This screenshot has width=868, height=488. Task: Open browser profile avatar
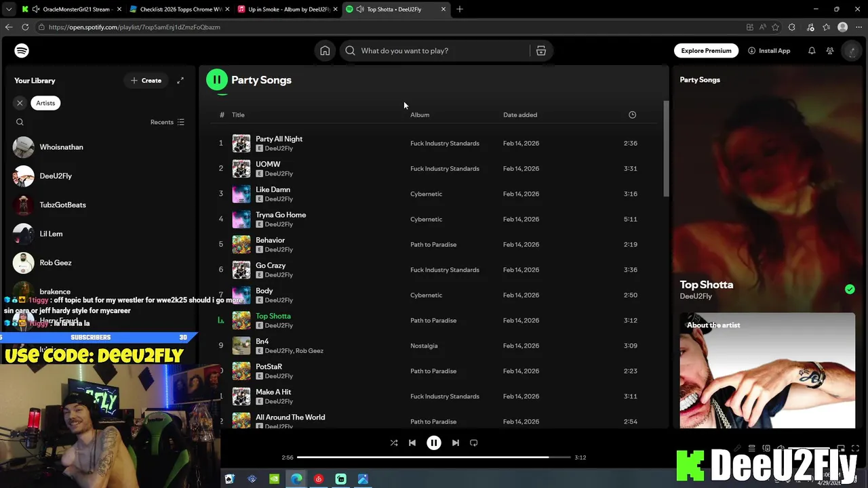click(842, 27)
